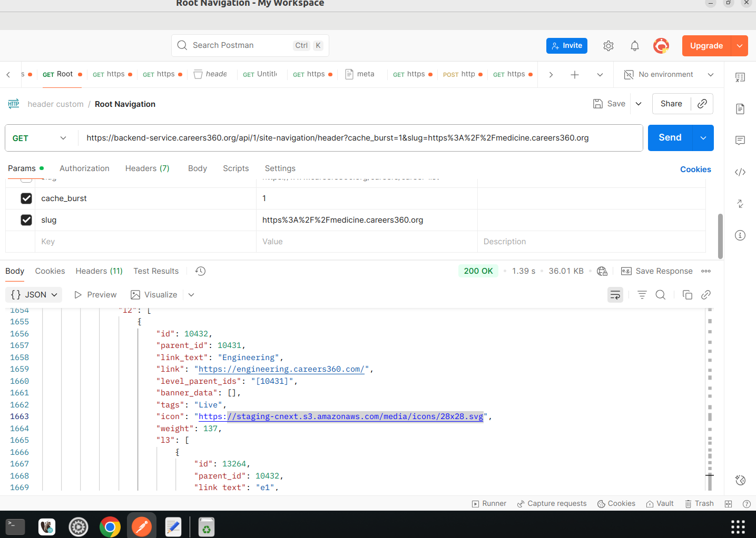Open the new tab plus icon
Viewport: 756px width, 538px height.
point(574,75)
